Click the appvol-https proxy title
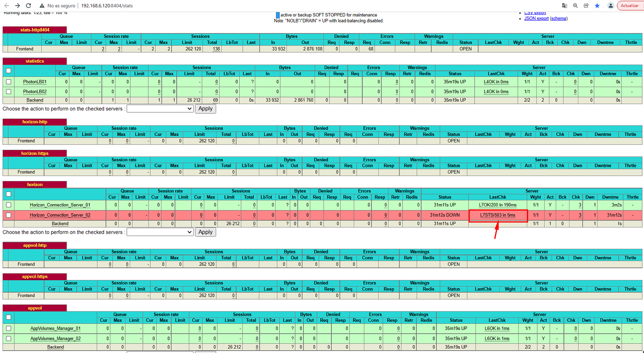 (x=35, y=277)
